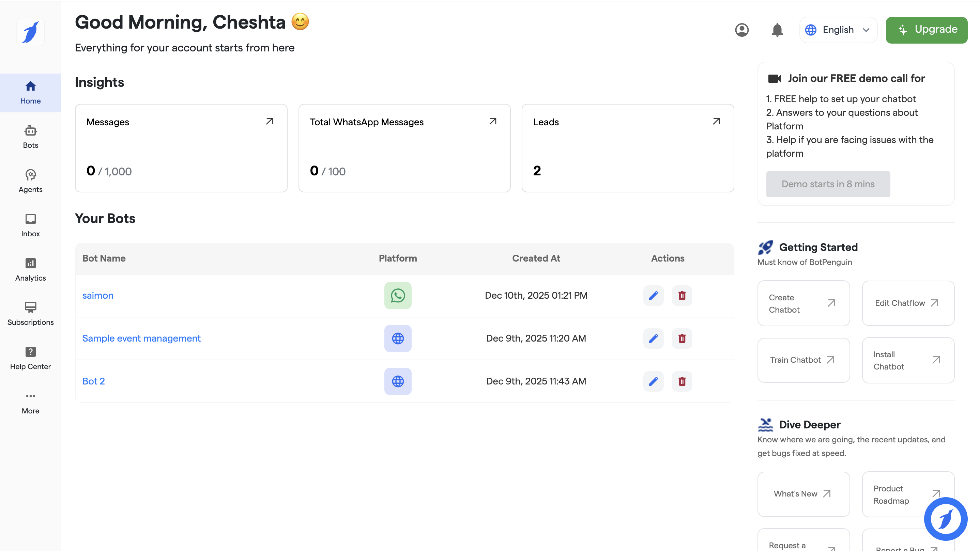Expand Leads insight card arrow
Screen dimensions: 980x551
(716, 121)
